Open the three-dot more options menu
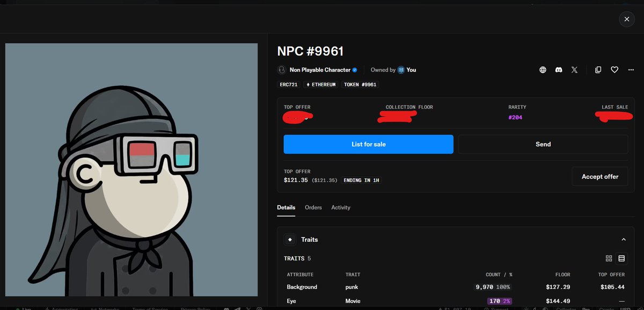Image resolution: width=644 pixels, height=310 pixels. tap(631, 70)
